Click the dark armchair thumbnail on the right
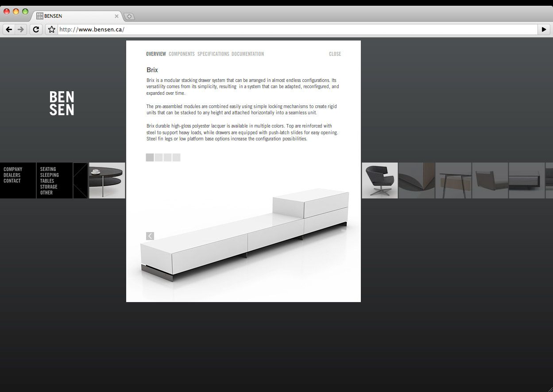Screen dimensions: 553x392 [x=380, y=180]
